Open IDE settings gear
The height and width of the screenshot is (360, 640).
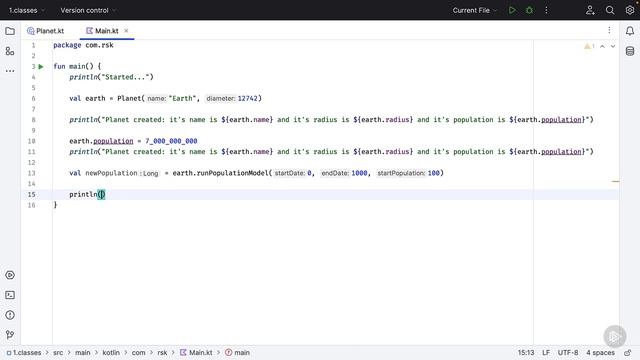tap(630, 10)
